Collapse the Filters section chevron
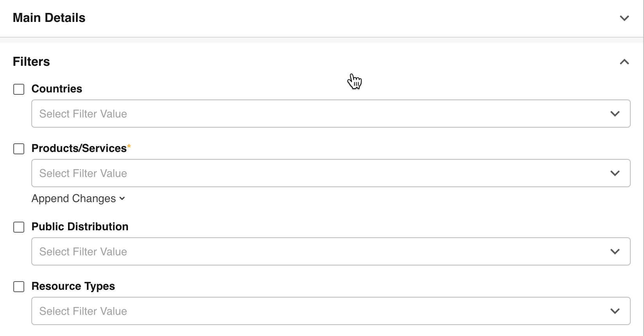The height and width of the screenshot is (336, 644). [x=624, y=62]
